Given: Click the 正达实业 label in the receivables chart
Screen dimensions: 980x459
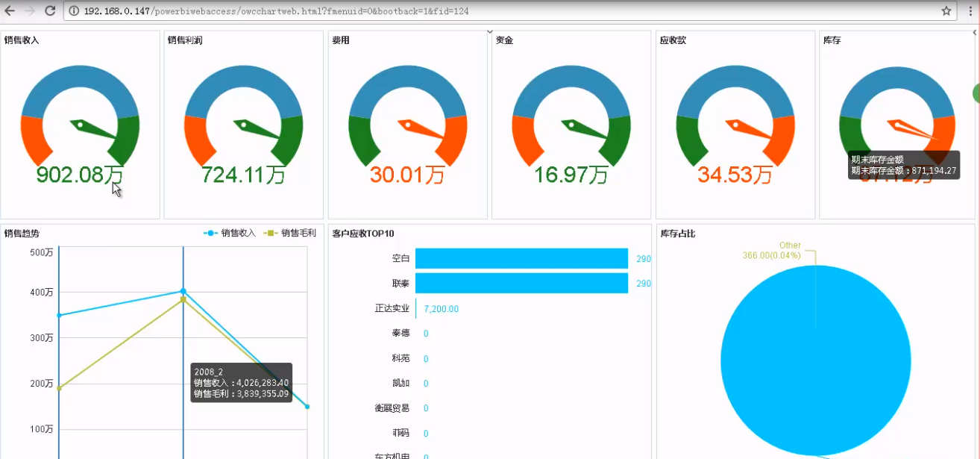Looking at the screenshot, I should point(394,308).
